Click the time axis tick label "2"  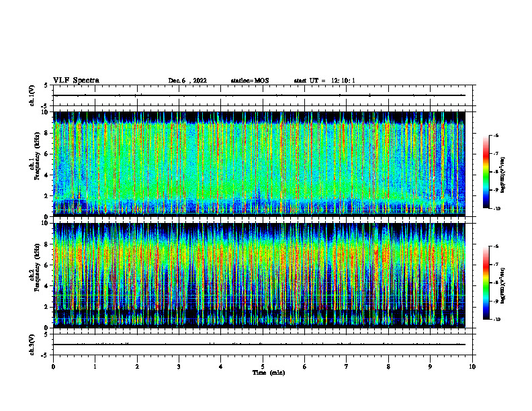pos(137,367)
